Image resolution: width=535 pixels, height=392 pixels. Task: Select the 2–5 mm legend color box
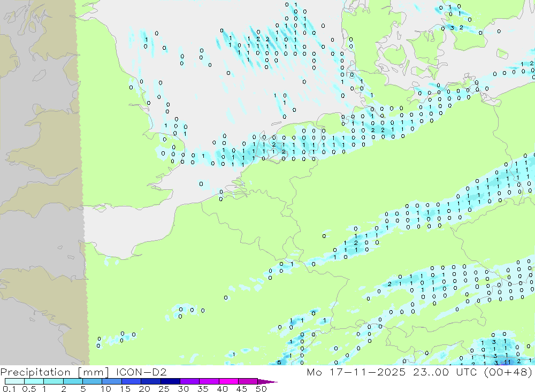tap(73, 381)
